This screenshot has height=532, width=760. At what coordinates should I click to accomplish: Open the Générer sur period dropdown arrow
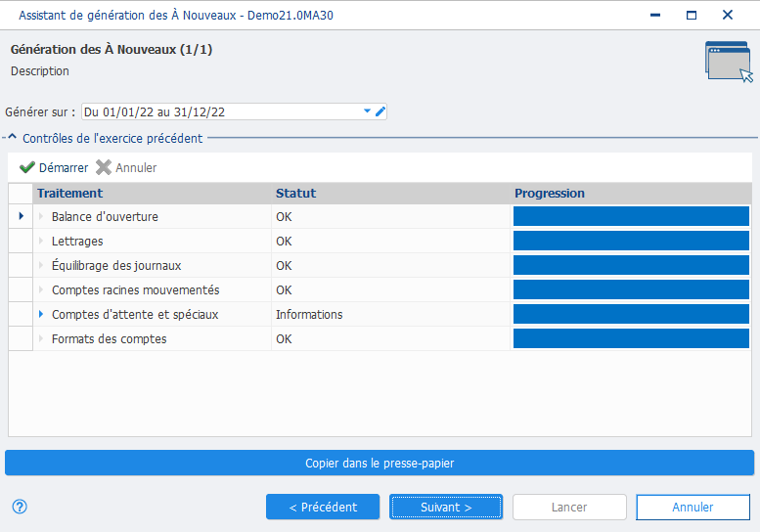tap(368, 111)
